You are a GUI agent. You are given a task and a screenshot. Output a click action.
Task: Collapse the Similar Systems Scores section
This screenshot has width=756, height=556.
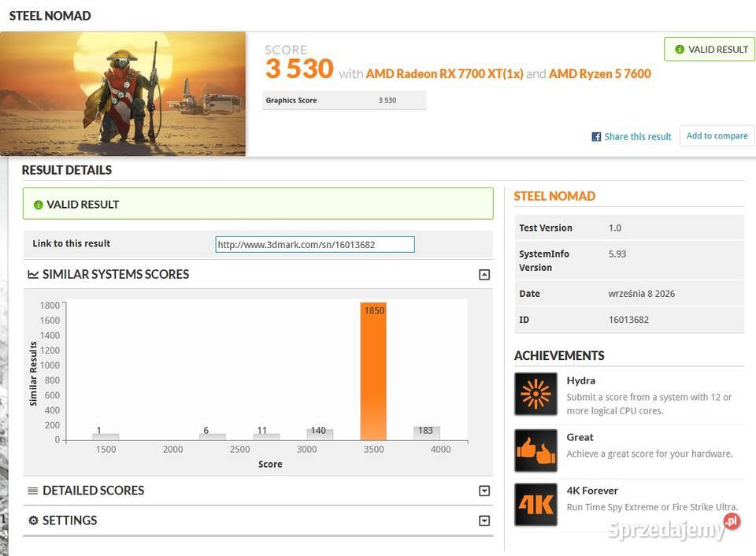click(484, 275)
